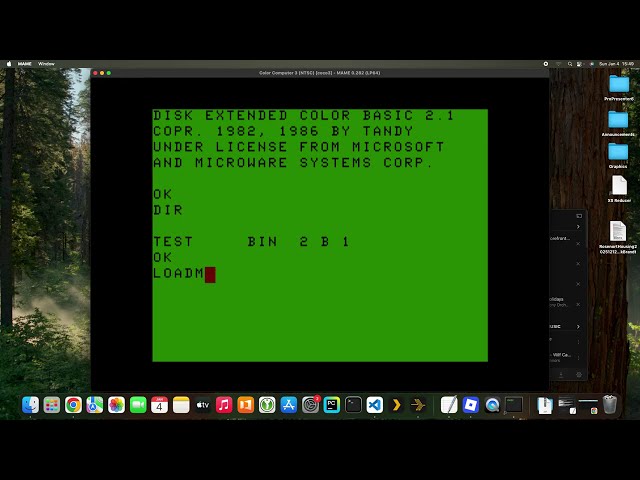Open Photos from the Dock
The width and height of the screenshot is (640, 480).
116,405
